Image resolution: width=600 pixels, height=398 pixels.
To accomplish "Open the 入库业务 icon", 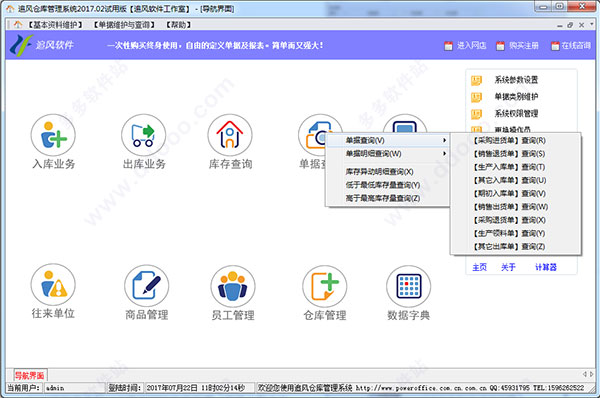I will (x=53, y=135).
